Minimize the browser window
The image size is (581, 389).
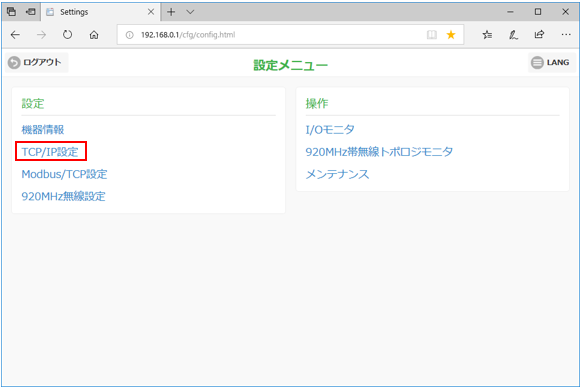[510, 12]
